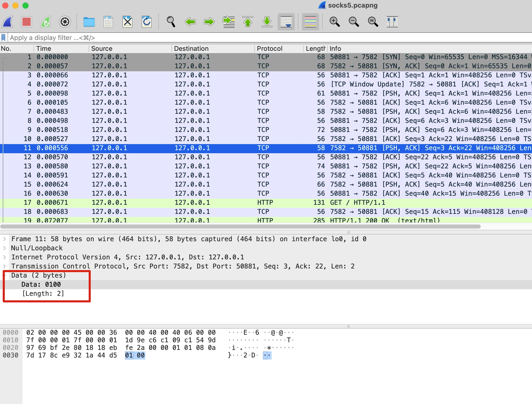
Task: Stop the running capture with red square
Action: click(x=26, y=22)
